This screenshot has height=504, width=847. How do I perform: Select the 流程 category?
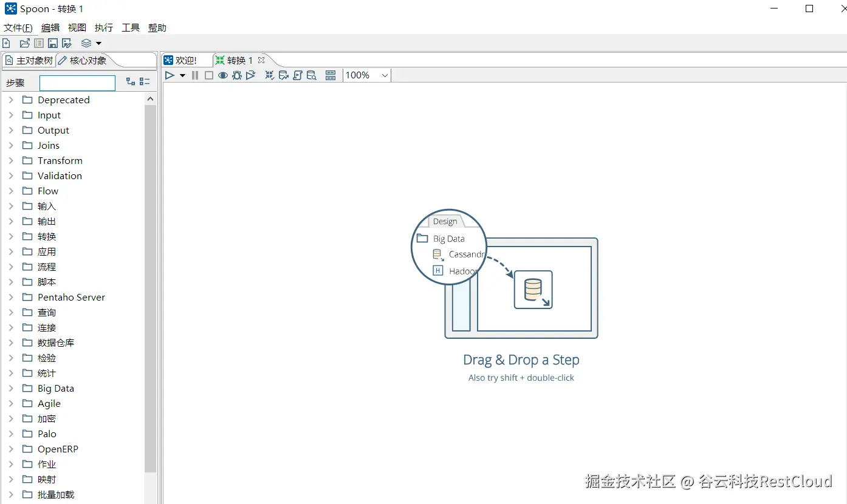pyautogui.click(x=47, y=267)
